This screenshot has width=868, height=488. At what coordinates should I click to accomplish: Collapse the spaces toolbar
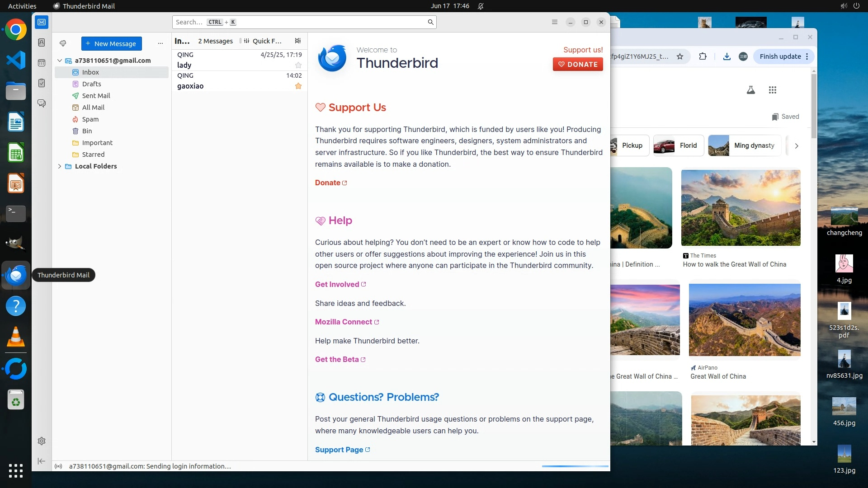pos(42,461)
